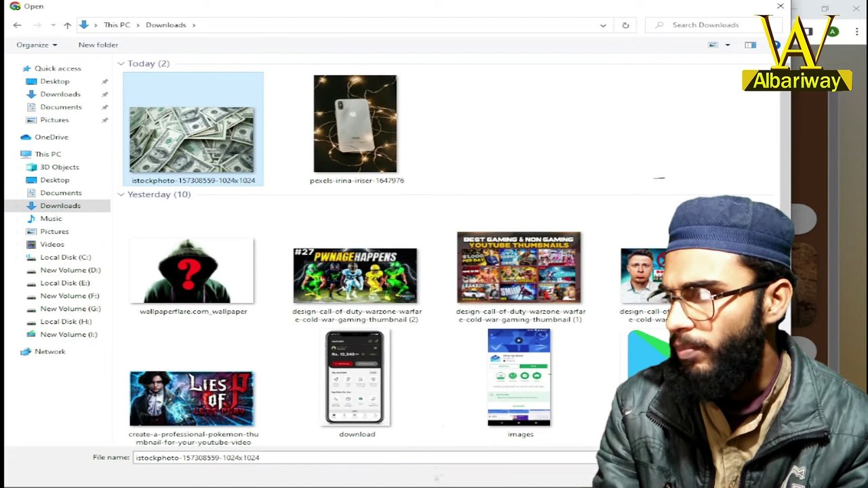Image resolution: width=868 pixels, height=488 pixels.
Task: Go back with the Back arrow
Action: [x=17, y=25]
